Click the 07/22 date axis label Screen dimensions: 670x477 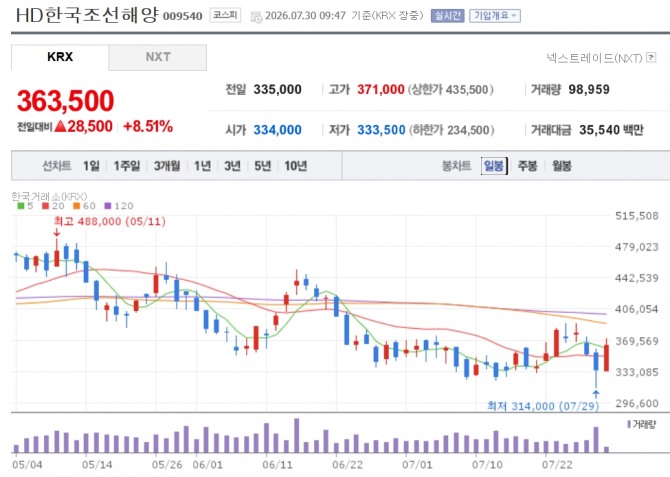tap(557, 465)
